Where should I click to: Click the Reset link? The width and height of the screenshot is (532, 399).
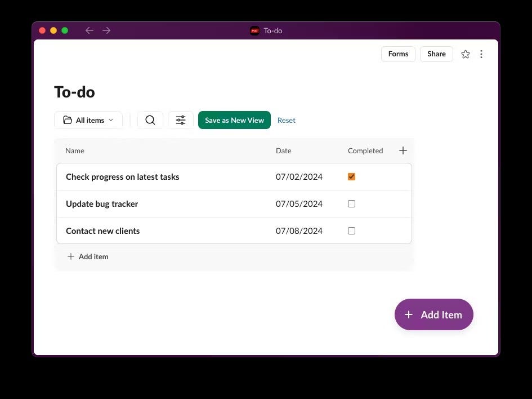point(286,120)
